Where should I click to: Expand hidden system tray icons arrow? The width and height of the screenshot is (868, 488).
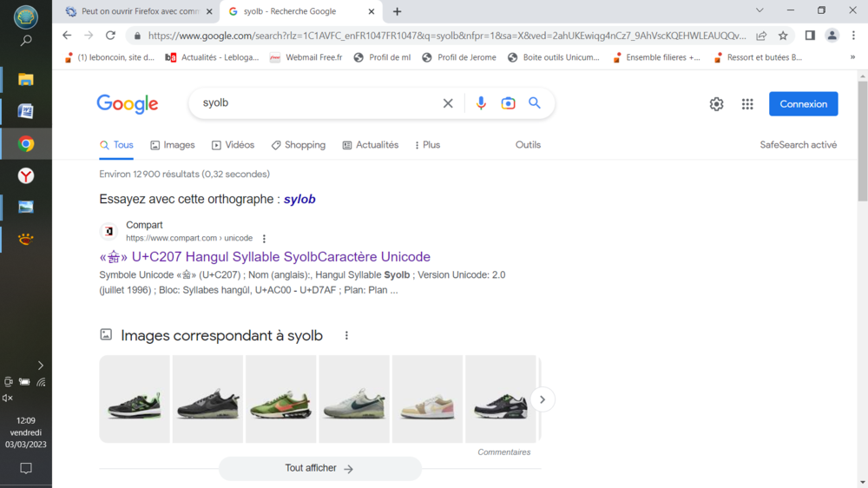point(40,366)
